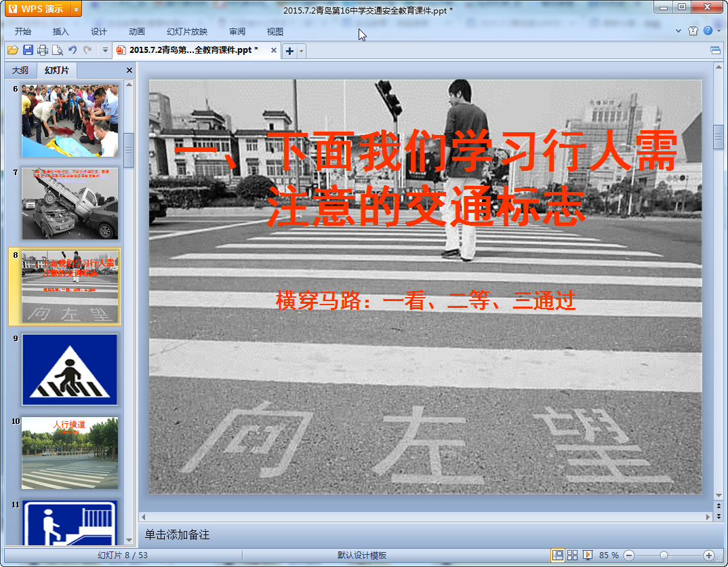Click the zoom in plus button

tap(708, 555)
